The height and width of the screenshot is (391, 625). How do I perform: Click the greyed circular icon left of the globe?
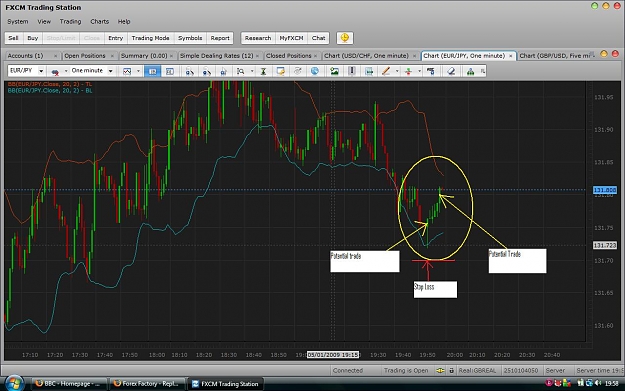[x=298, y=71]
